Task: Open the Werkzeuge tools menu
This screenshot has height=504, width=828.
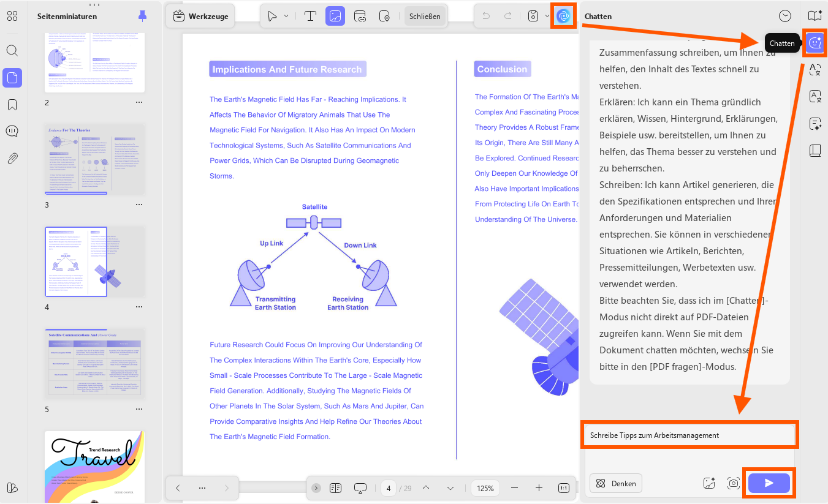Action: point(200,17)
